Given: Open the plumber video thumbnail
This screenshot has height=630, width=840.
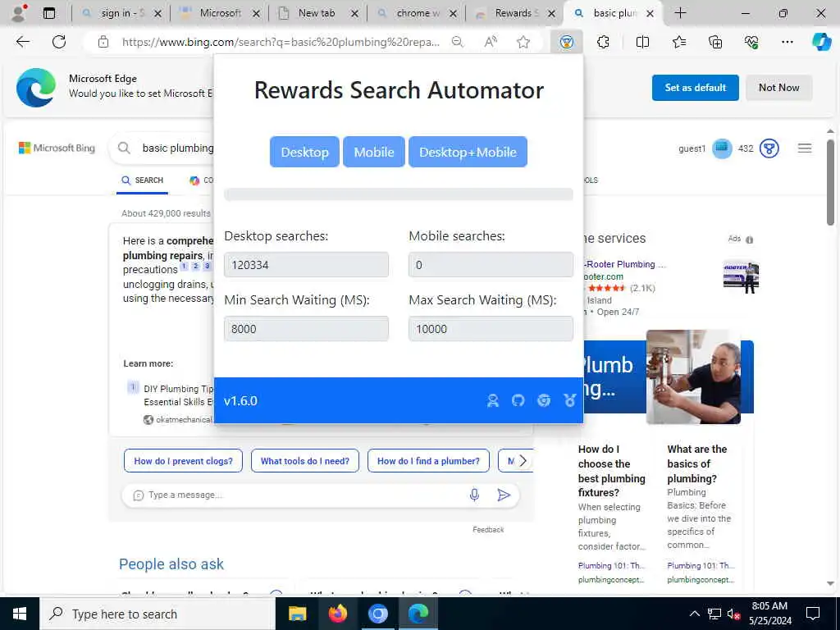Looking at the screenshot, I should tap(693, 377).
